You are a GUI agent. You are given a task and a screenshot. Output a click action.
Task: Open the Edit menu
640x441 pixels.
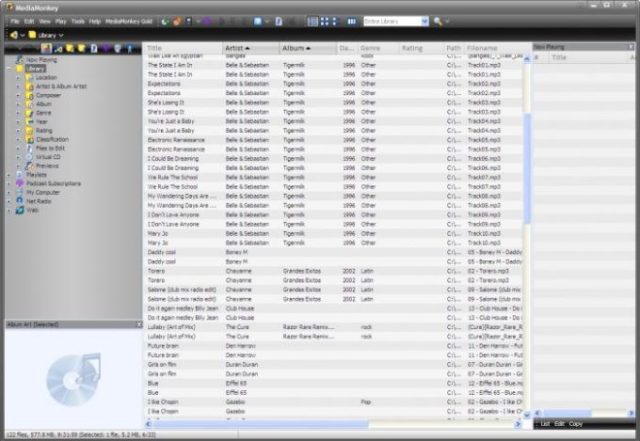click(29, 21)
